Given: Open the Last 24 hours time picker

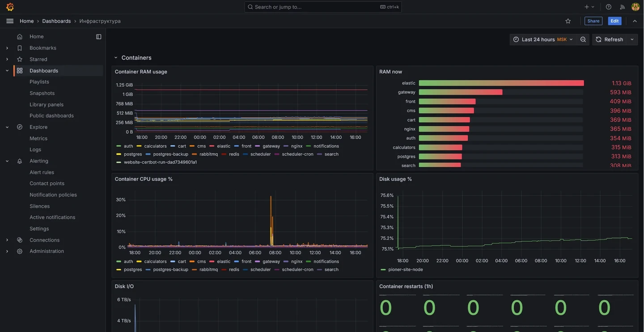Looking at the screenshot, I should 543,39.
